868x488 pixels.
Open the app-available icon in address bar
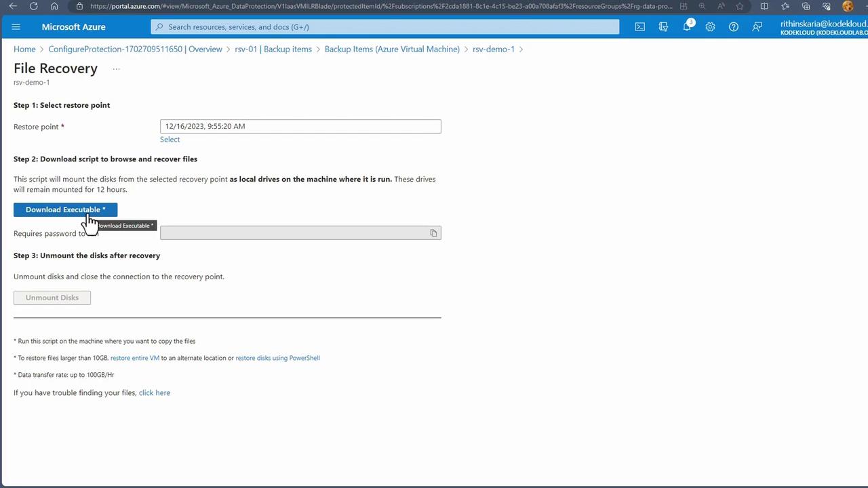(684, 6)
